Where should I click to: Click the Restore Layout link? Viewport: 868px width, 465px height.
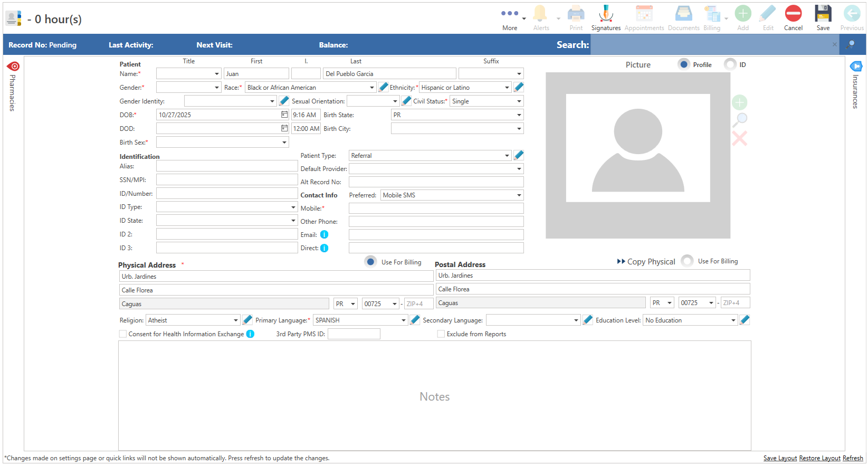click(x=819, y=458)
